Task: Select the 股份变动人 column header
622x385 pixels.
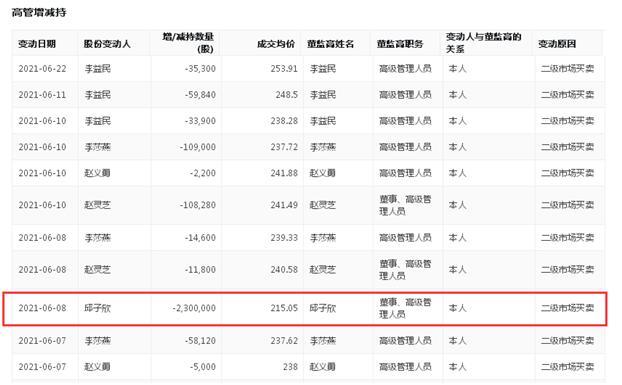Action: [107, 44]
